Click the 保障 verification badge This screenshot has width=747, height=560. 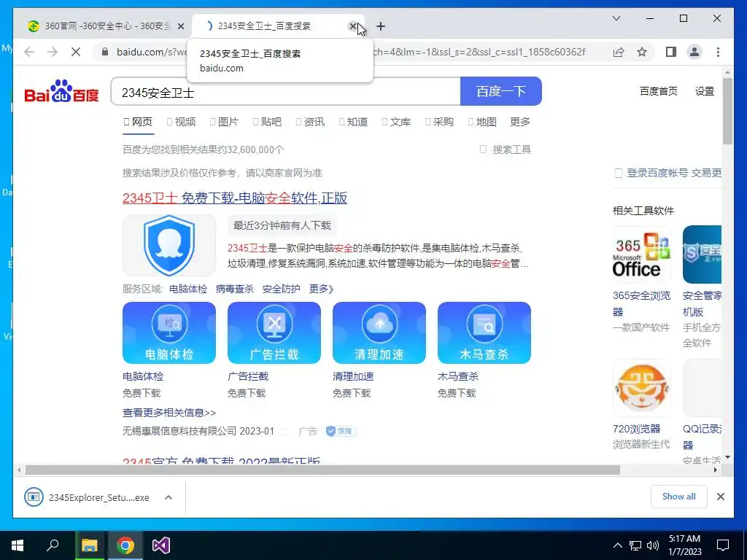341,431
